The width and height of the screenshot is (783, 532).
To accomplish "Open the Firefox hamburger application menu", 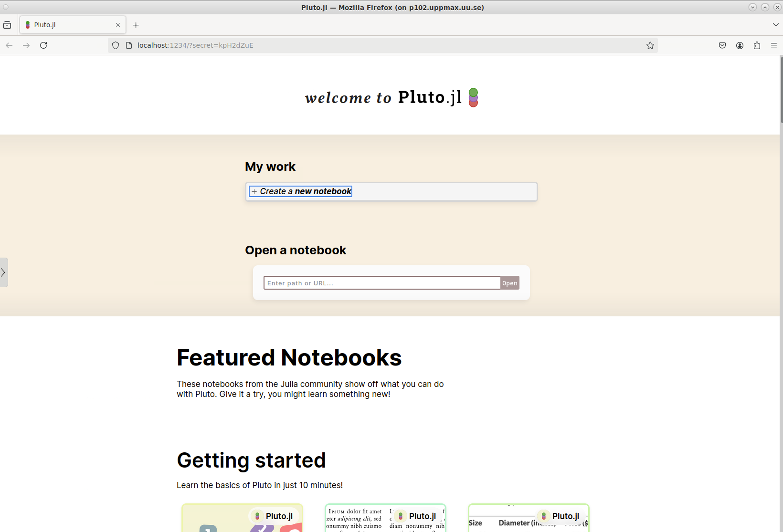I will [773, 45].
